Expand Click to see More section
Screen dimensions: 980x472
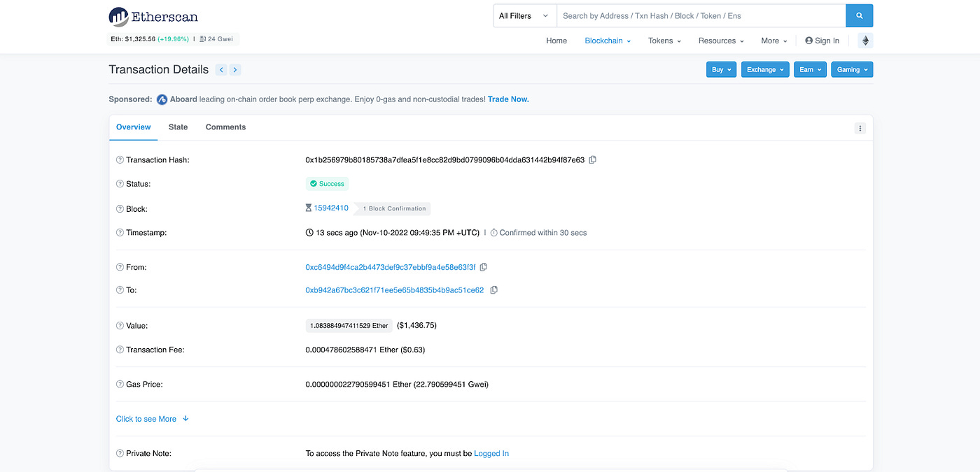[153, 419]
